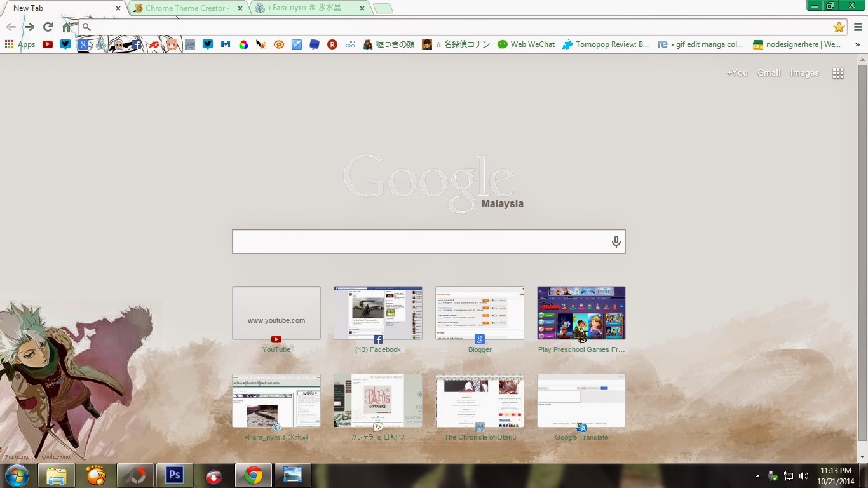
Task: Start voice search with microphone icon
Action: point(616,241)
